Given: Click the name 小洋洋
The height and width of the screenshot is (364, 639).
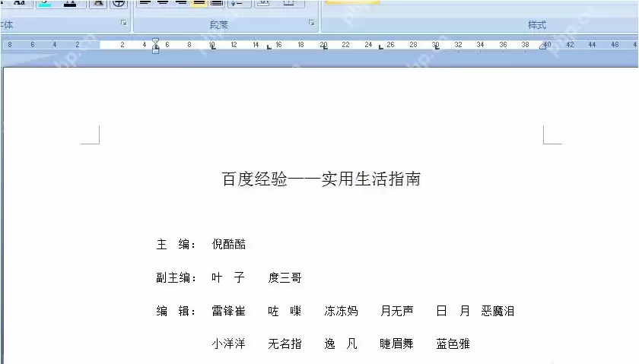Looking at the screenshot, I should pos(229,343).
